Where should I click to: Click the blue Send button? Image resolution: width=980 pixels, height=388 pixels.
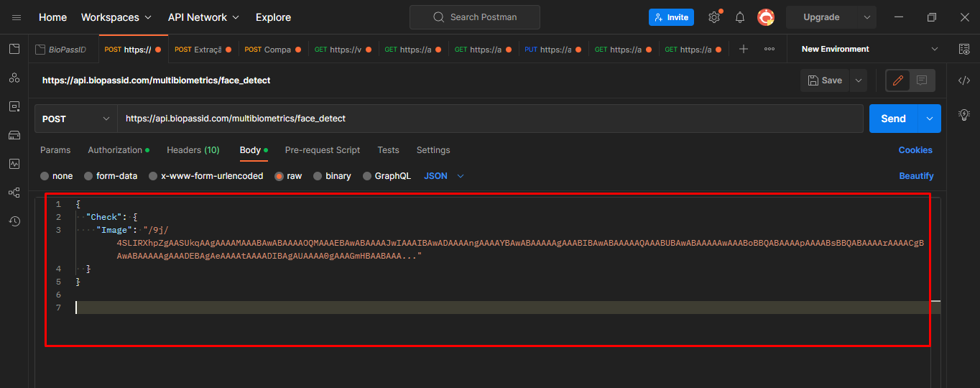894,119
